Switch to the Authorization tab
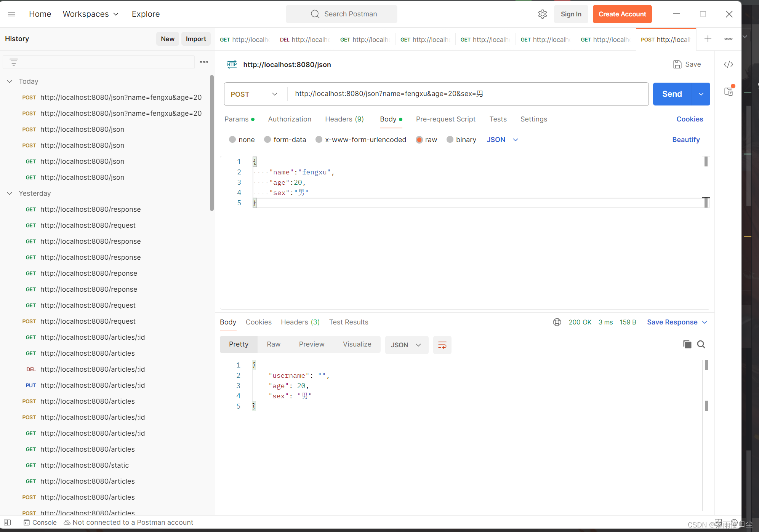 (x=290, y=119)
